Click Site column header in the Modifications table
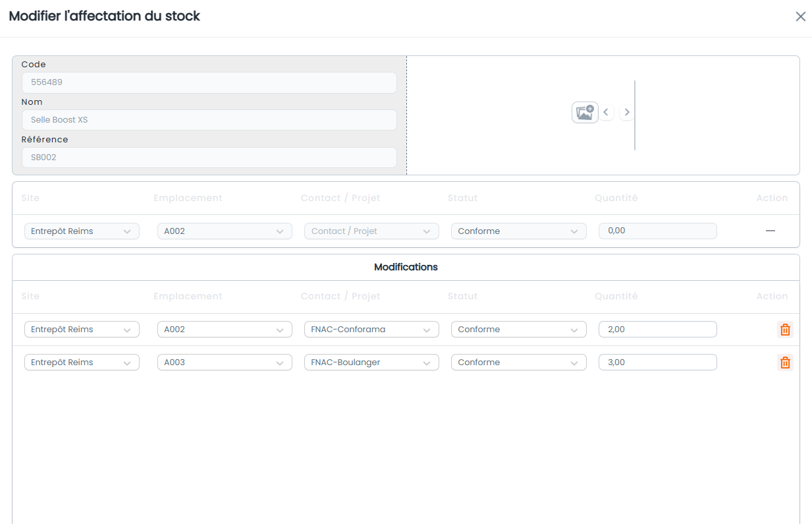812x524 pixels. [30, 297]
